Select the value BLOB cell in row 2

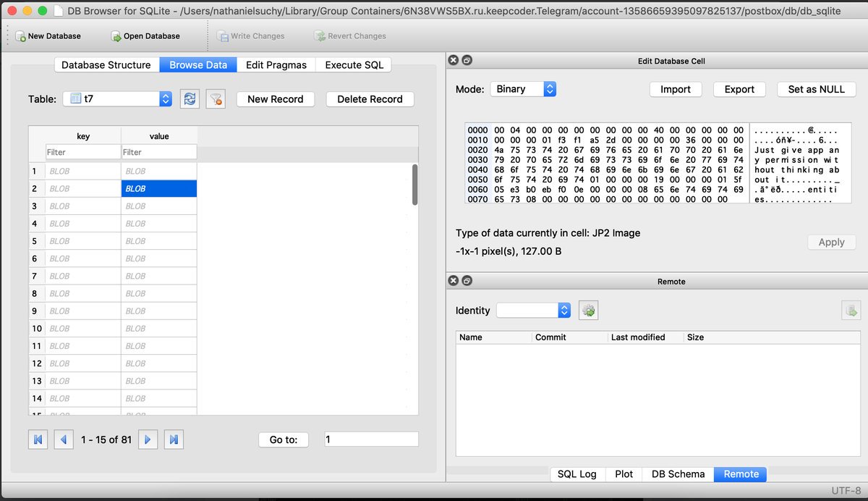pyautogui.click(x=159, y=188)
